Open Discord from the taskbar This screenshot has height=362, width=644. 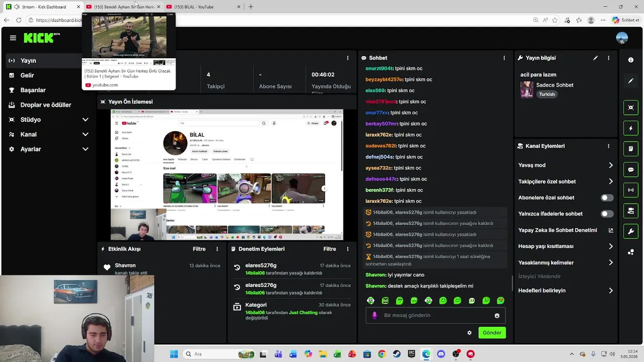(441, 354)
